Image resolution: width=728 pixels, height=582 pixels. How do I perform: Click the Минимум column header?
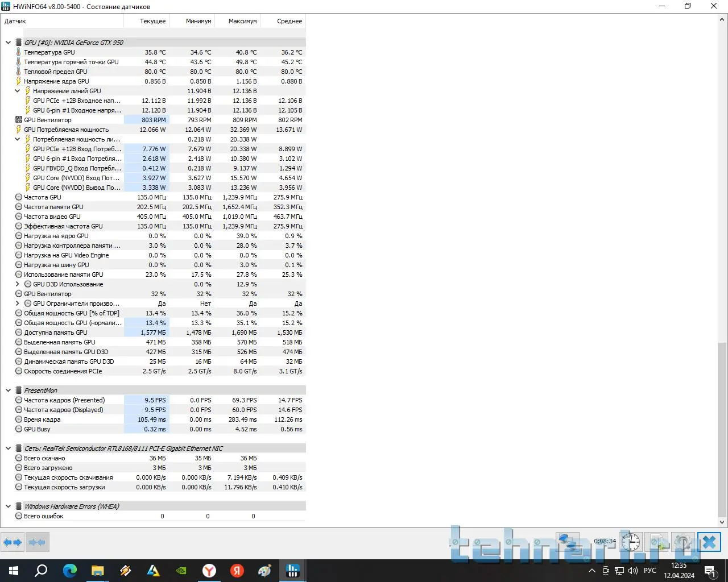click(192, 21)
